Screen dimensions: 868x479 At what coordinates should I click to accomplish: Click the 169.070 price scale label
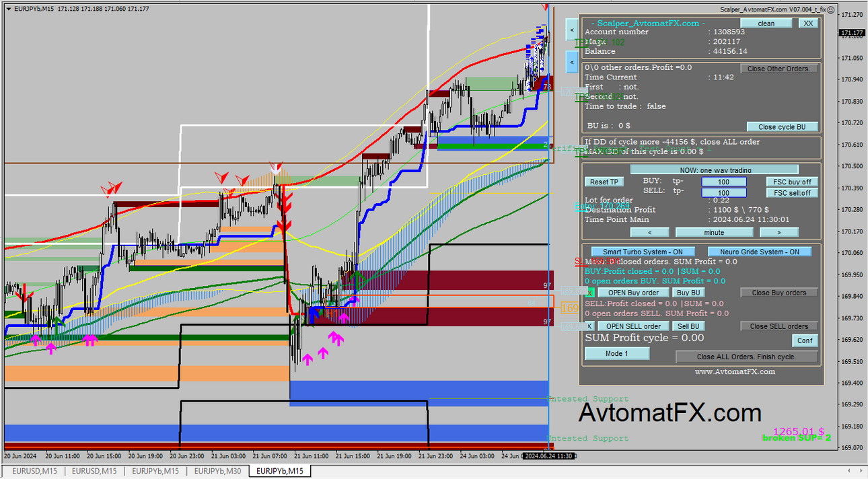[852, 447]
